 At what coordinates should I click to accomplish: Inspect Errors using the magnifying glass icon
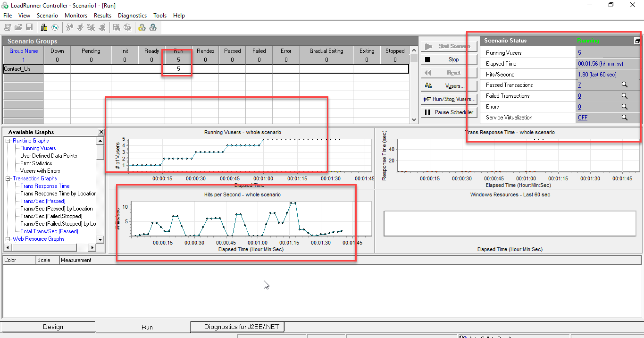(x=624, y=107)
